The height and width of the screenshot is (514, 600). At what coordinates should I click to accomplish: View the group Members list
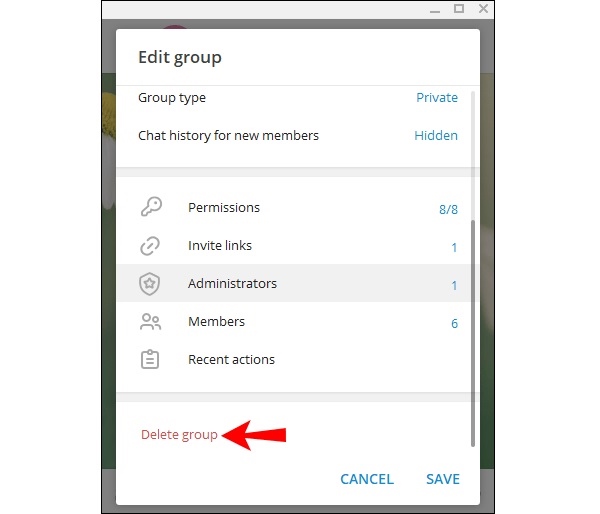(216, 322)
